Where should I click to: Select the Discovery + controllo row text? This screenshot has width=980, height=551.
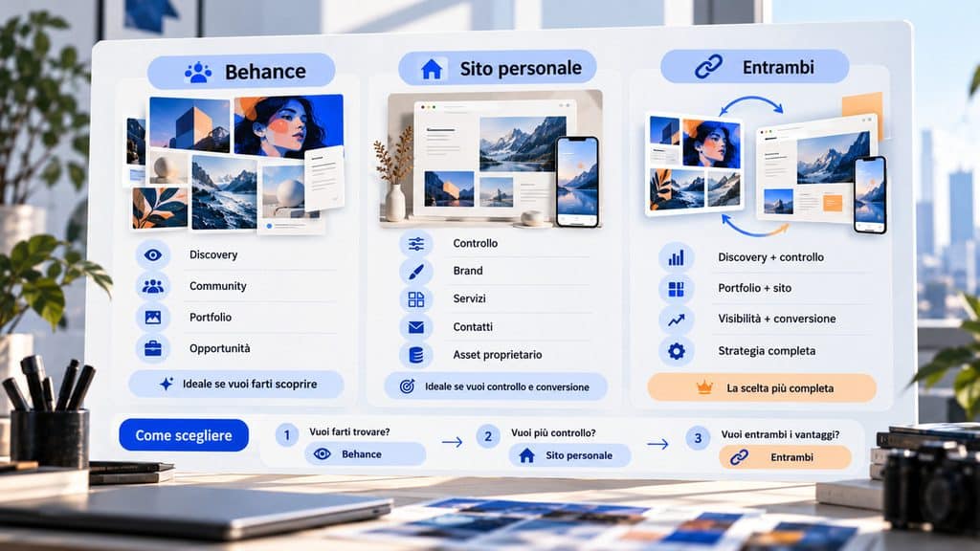point(770,257)
